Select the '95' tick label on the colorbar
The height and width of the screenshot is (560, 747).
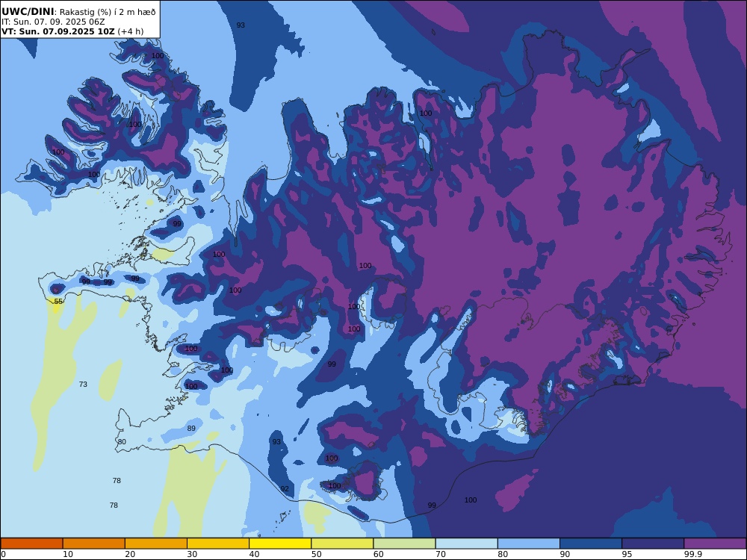click(627, 554)
